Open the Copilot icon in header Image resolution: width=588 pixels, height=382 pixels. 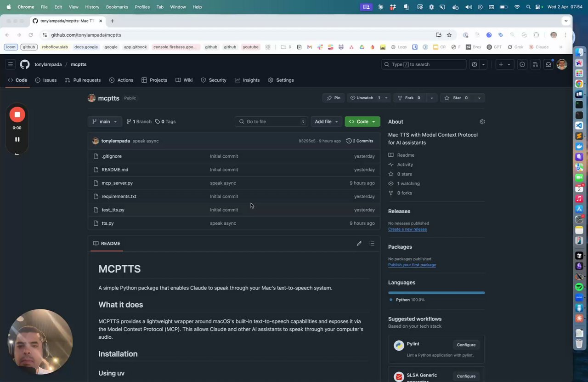pos(475,64)
